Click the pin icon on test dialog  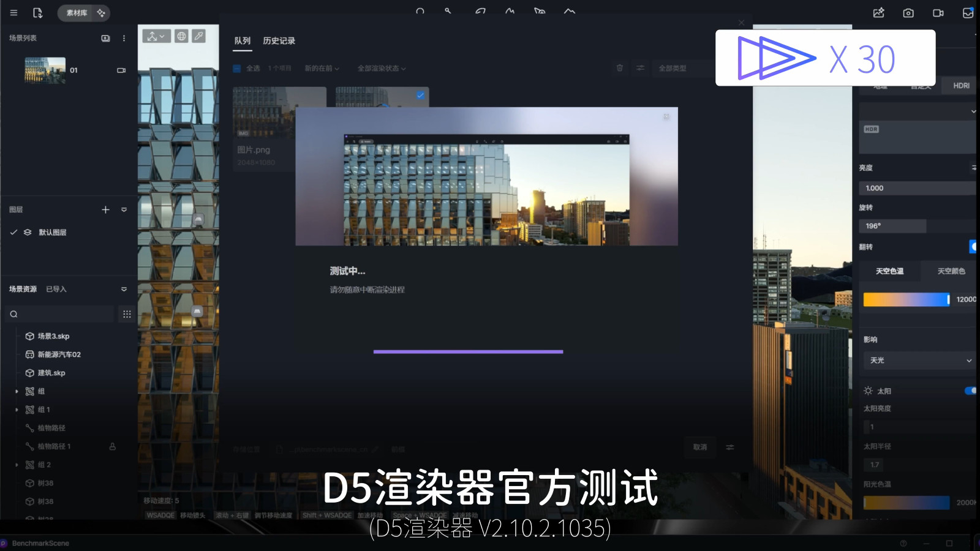(666, 116)
